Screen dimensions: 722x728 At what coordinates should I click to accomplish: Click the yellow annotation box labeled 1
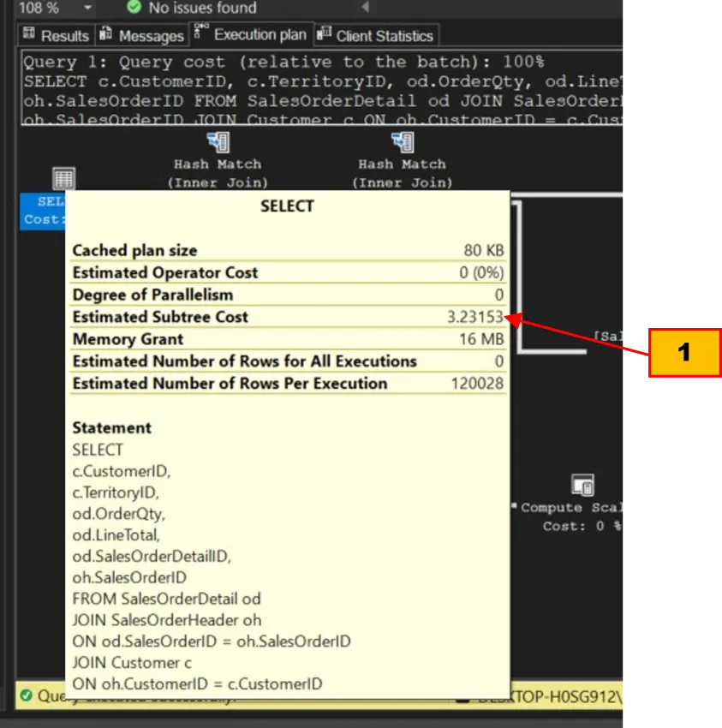click(683, 352)
